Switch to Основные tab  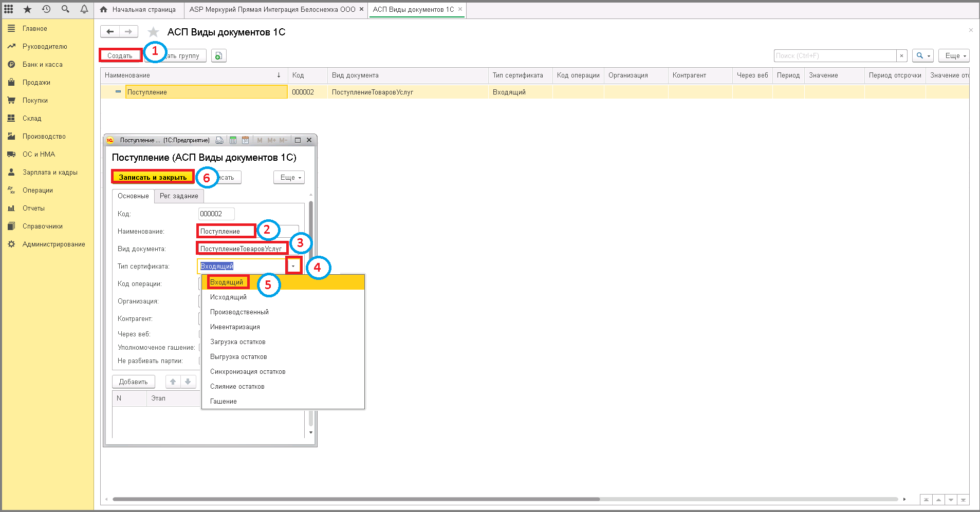pyautogui.click(x=133, y=196)
